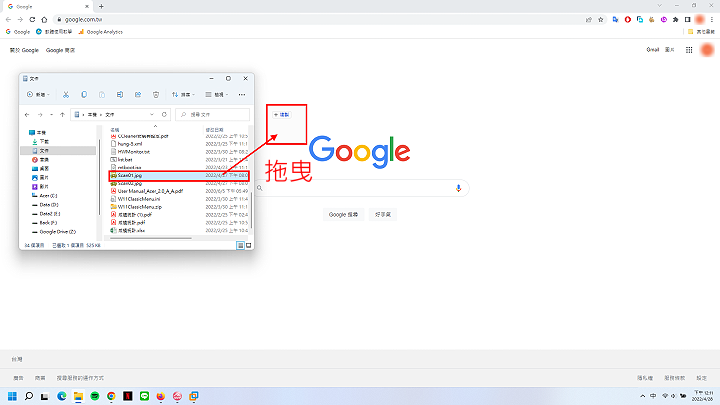
Task: Click File Explorer search box
Action: pyautogui.click(x=213, y=114)
